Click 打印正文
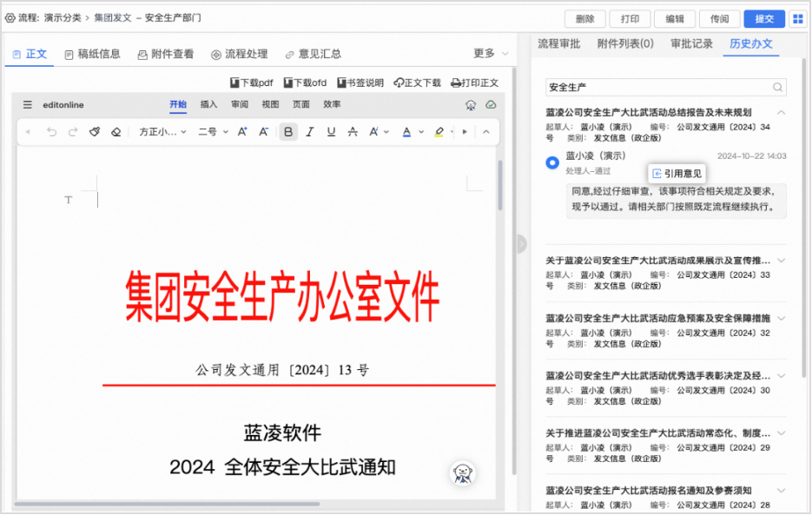 point(475,83)
